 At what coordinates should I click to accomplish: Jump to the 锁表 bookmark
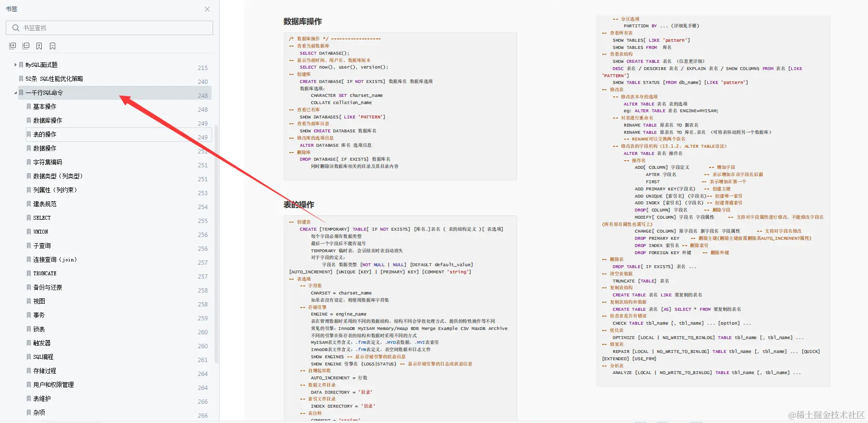39,329
